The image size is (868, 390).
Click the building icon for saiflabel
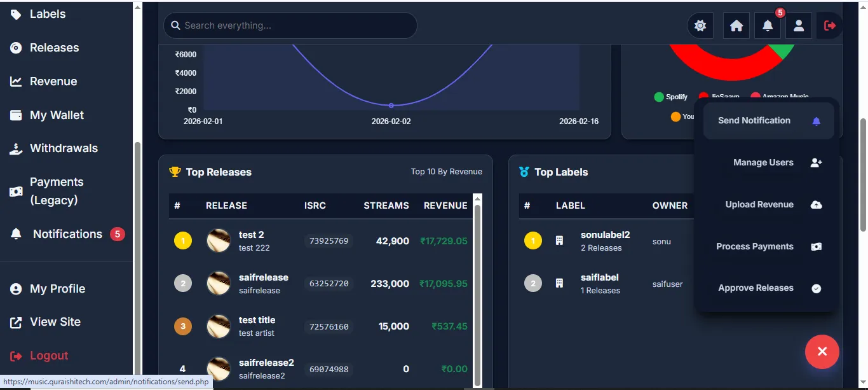coord(559,283)
